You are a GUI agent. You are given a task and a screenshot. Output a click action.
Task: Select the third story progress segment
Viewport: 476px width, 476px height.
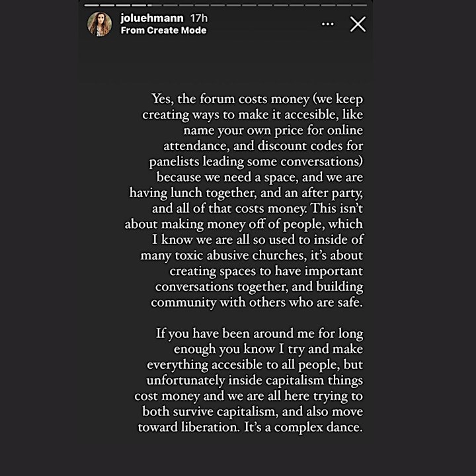click(123, 5)
